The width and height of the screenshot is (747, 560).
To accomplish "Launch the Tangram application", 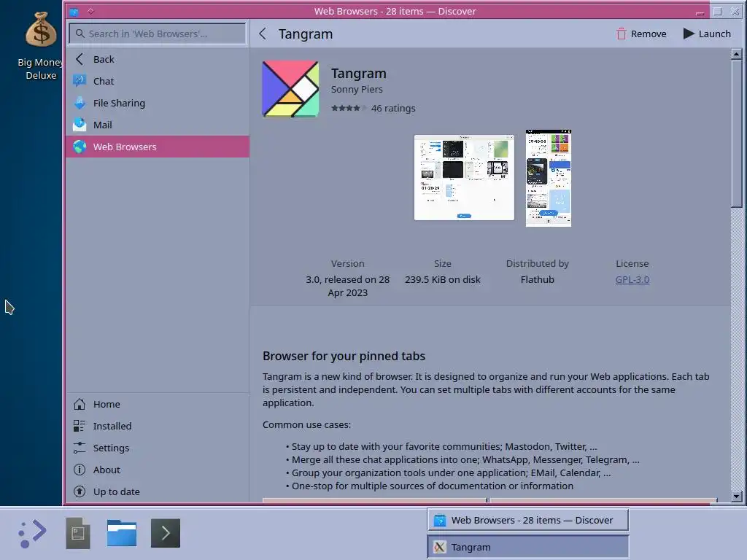I will coord(707,34).
